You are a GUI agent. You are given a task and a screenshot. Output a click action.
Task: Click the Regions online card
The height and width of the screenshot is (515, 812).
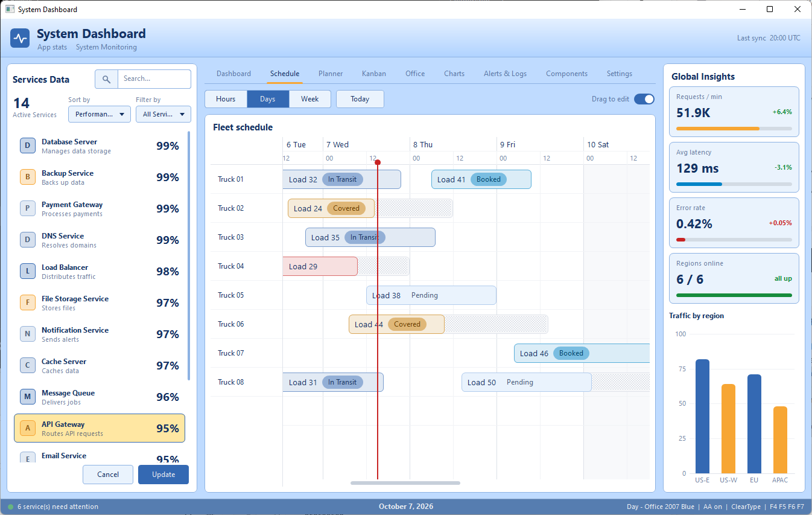pos(734,278)
